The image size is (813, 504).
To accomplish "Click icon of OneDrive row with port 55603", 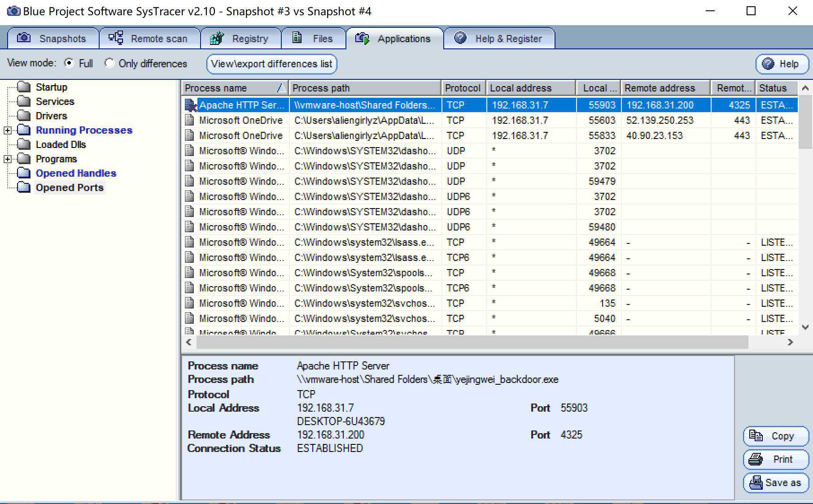I will 190,120.
